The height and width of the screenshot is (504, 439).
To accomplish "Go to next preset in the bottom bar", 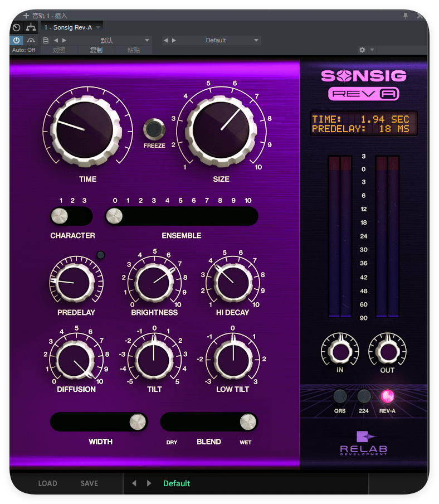I will tap(149, 483).
